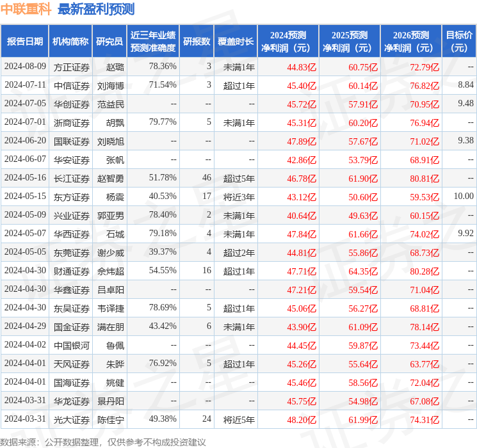Click the date 2024-07-11
477x448 pixels.
coord(25,84)
